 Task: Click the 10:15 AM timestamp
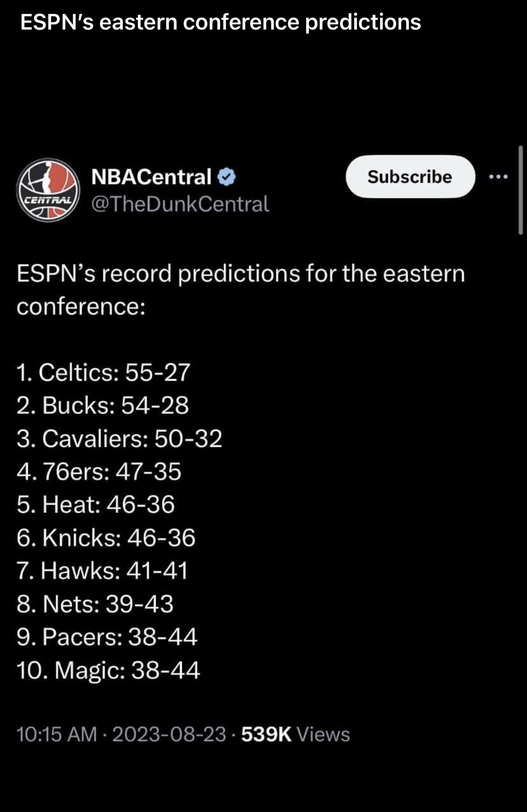57,734
